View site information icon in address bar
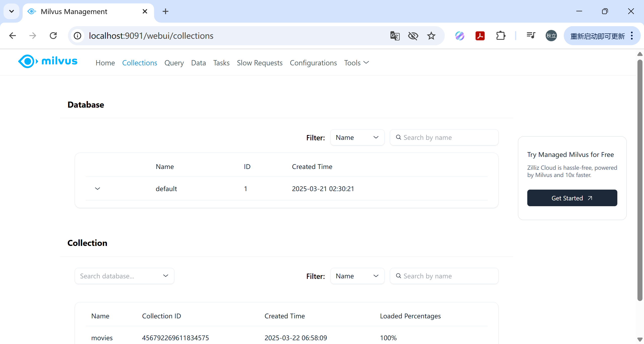This screenshot has height=344, width=644. click(x=77, y=36)
